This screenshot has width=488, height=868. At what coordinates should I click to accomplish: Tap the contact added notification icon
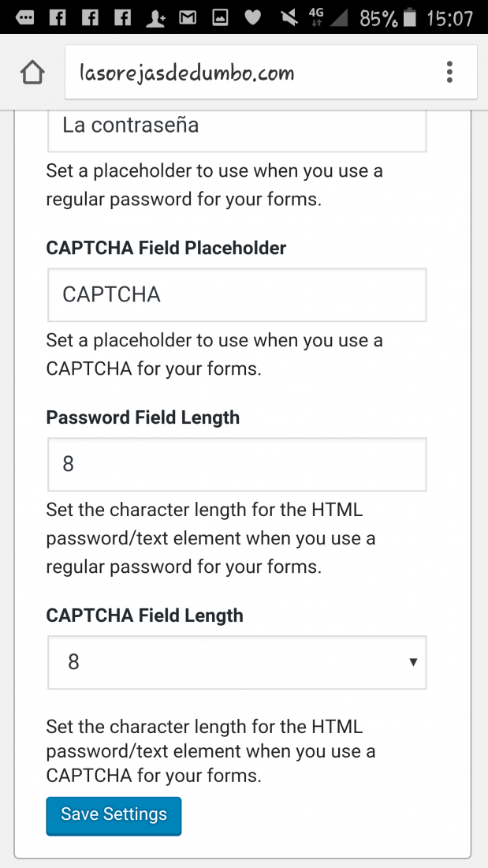click(155, 17)
